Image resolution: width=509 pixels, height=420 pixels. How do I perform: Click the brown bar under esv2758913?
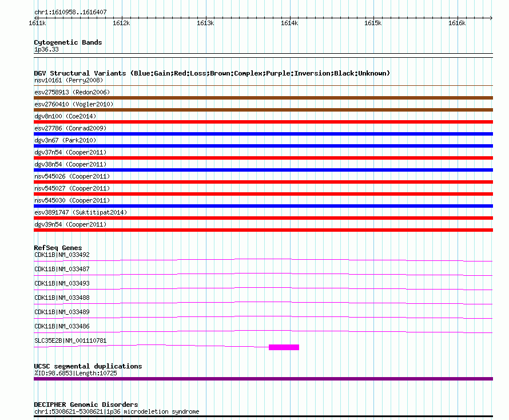[263, 98]
